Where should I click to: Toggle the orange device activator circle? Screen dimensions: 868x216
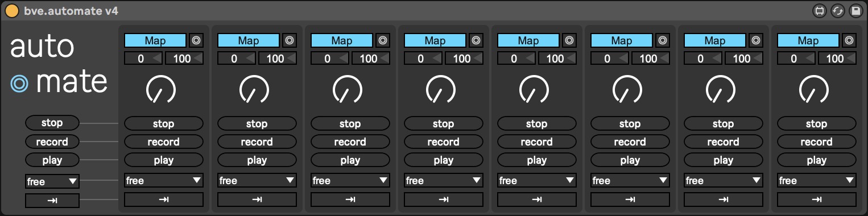tap(11, 10)
